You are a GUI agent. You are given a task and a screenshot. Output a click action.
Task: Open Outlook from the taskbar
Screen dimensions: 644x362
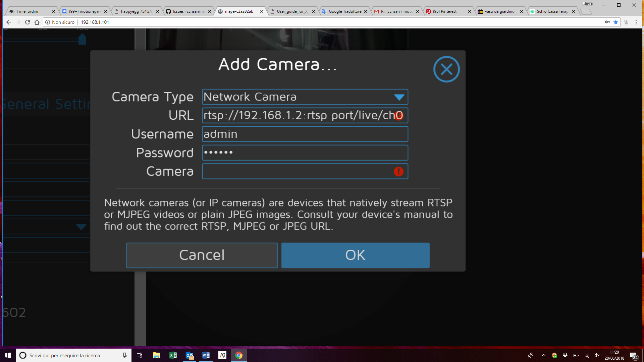189,355
